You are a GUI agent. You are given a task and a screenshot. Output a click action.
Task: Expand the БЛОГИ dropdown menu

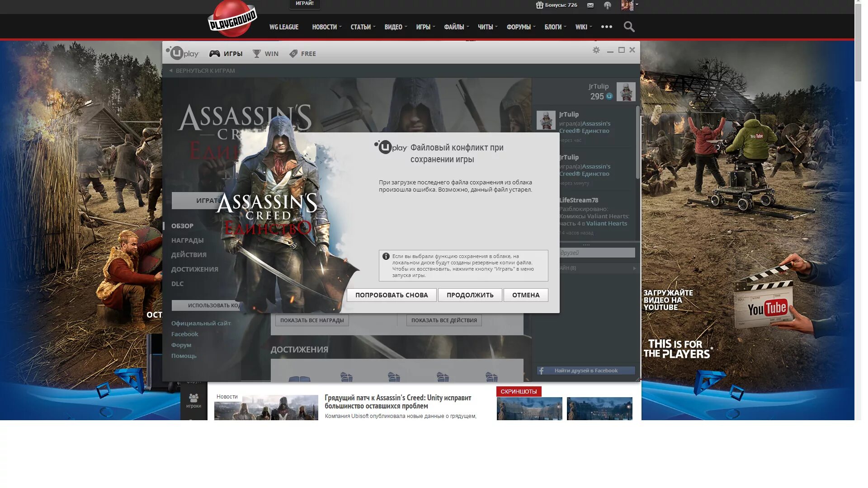pos(555,27)
